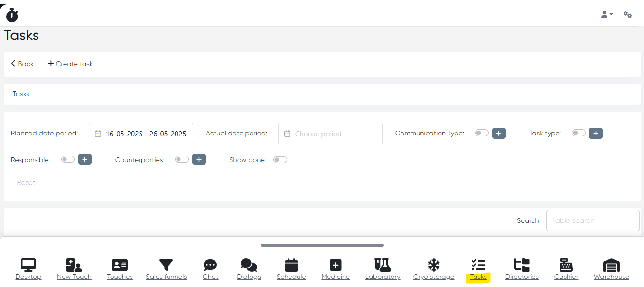Click the Create task button

click(70, 64)
